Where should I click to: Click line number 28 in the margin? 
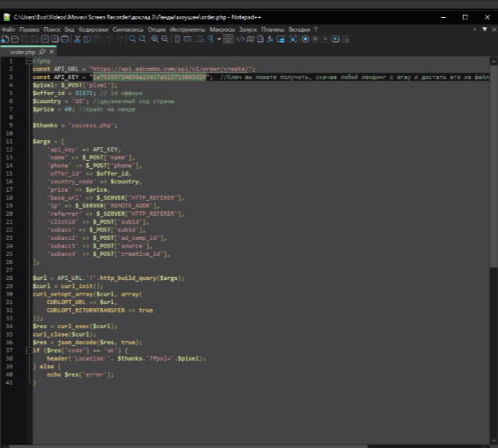pyautogui.click(x=10, y=277)
